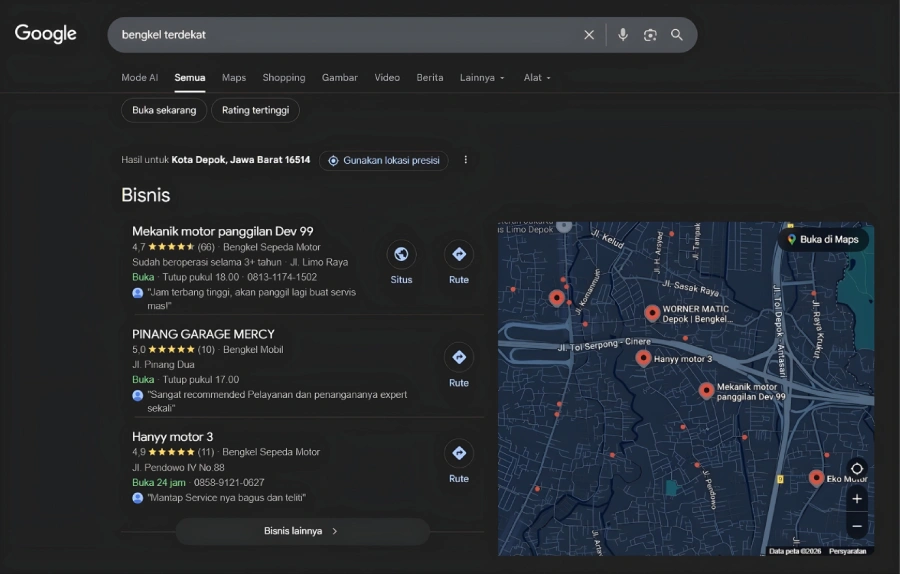This screenshot has height=574, width=900.
Task: Switch to the Shopping tab
Action: click(x=284, y=77)
